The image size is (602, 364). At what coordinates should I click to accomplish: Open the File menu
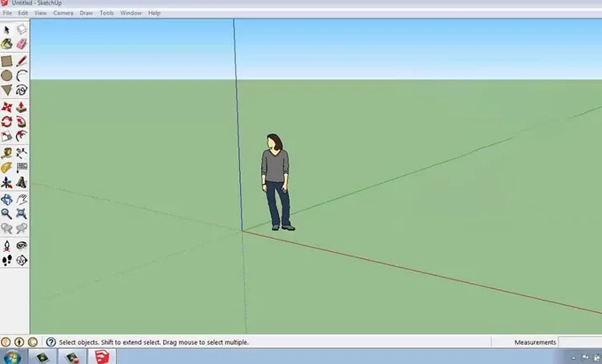tap(7, 13)
